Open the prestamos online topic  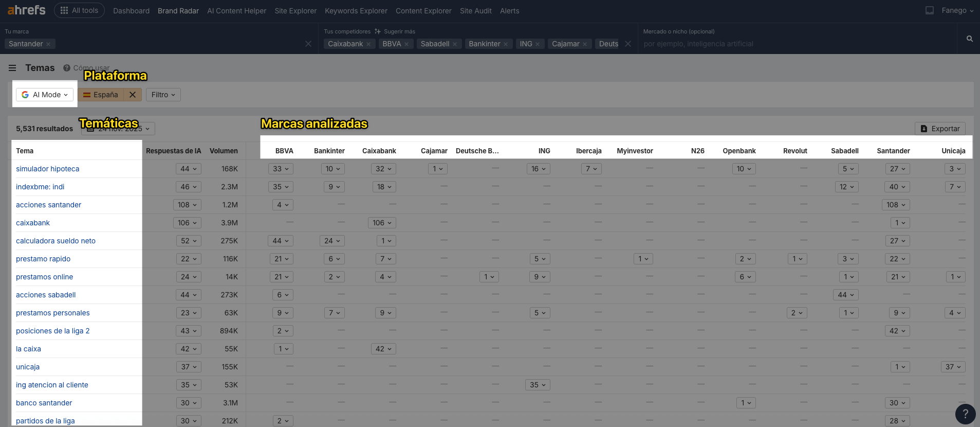(44, 277)
